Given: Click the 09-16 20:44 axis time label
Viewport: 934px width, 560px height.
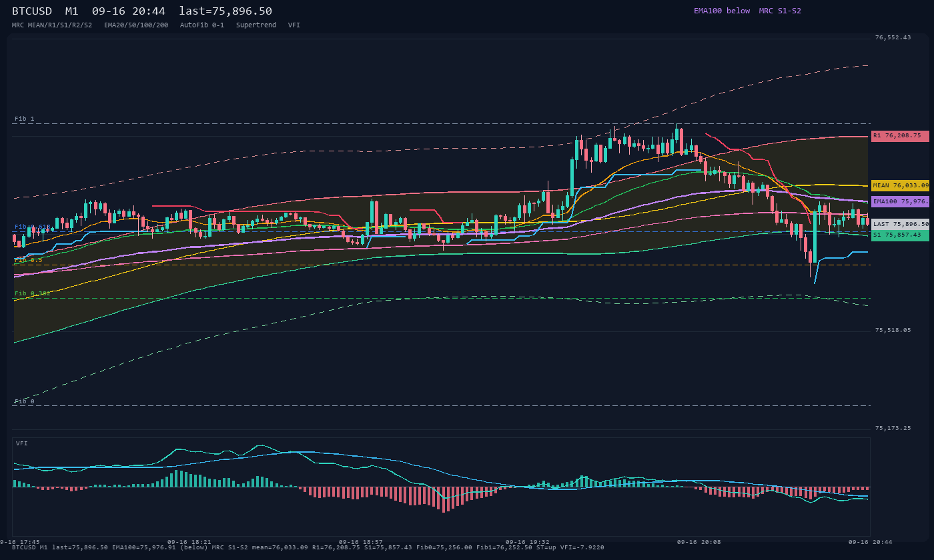Looking at the screenshot, I should pyautogui.click(x=871, y=542).
